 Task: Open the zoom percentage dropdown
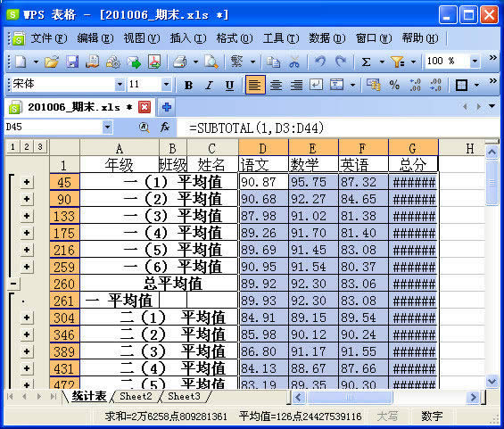click(x=475, y=61)
